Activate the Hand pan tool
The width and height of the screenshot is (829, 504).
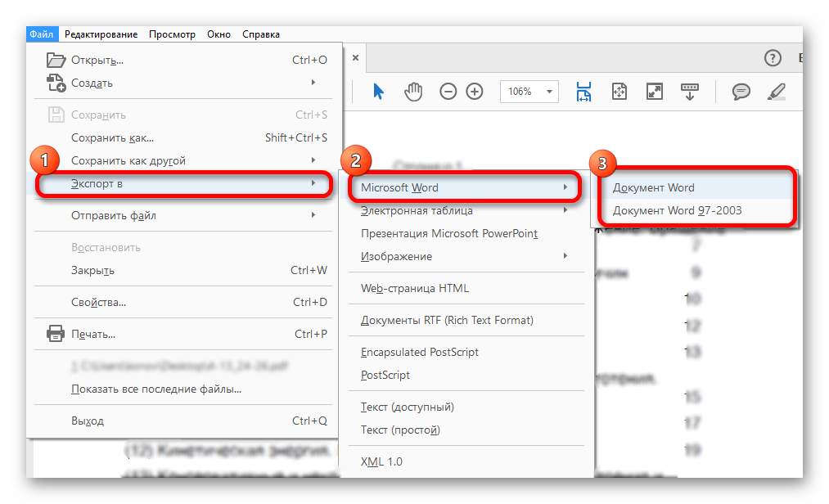coord(413,92)
